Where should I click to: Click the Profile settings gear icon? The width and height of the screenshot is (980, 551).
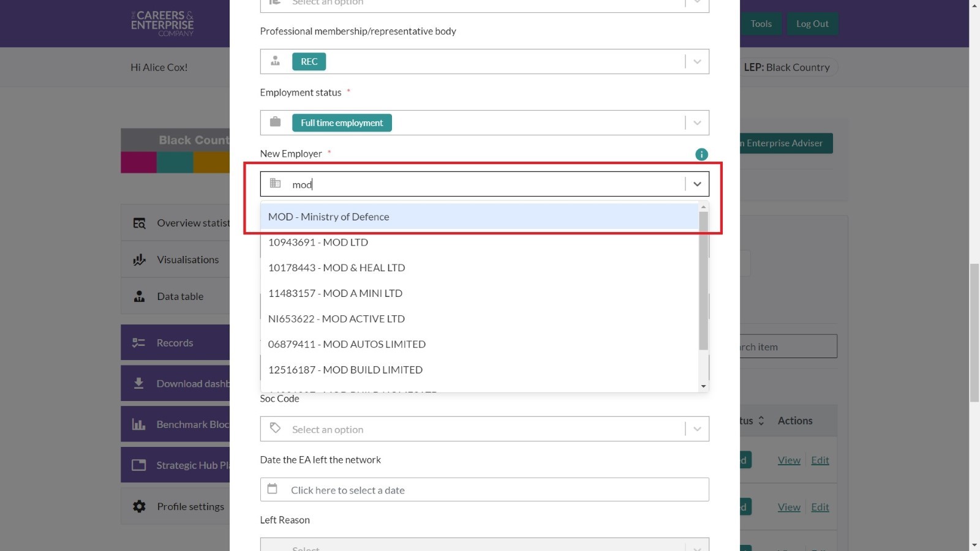pyautogui.click(x=140, y=506)
